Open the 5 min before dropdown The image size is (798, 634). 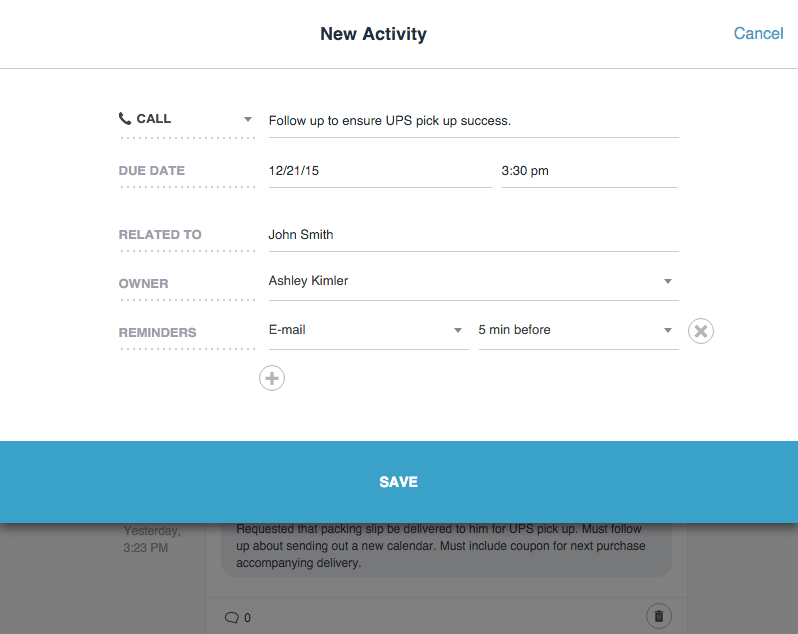(x=668, y=330)
